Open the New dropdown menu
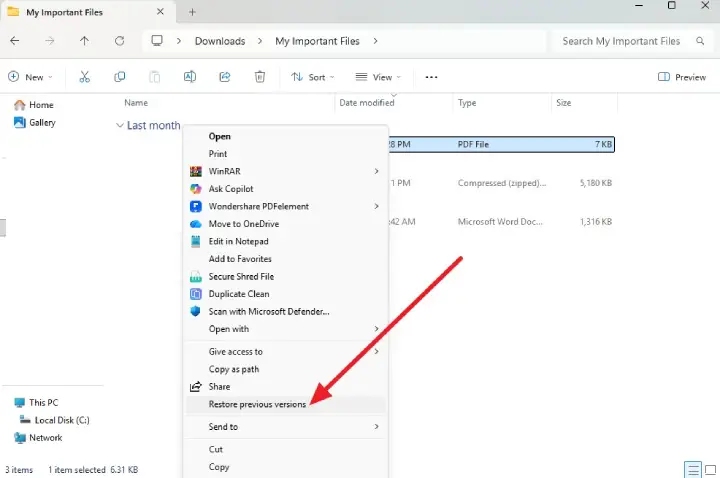720x478 pixels. [x=30, y=77]
